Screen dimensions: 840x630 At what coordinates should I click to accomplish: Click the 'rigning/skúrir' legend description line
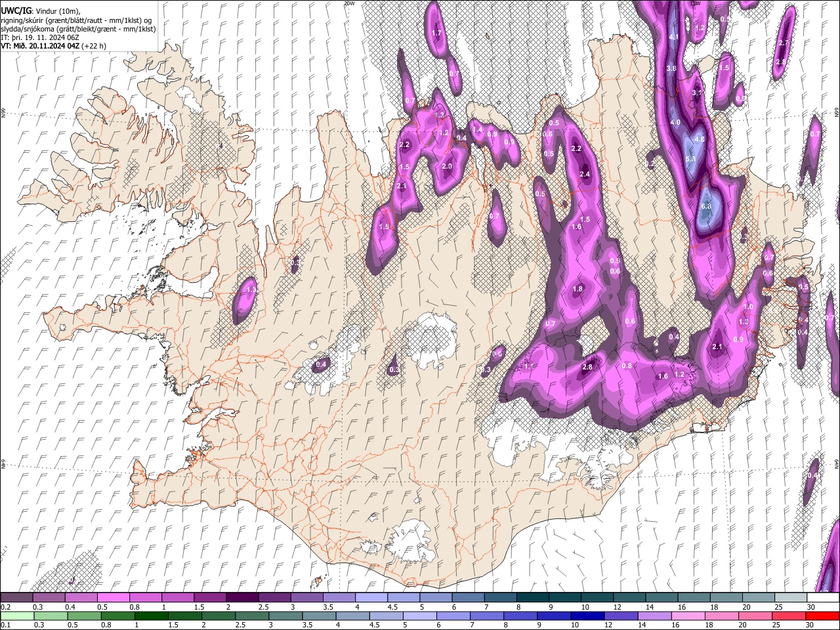pos(76,20)
